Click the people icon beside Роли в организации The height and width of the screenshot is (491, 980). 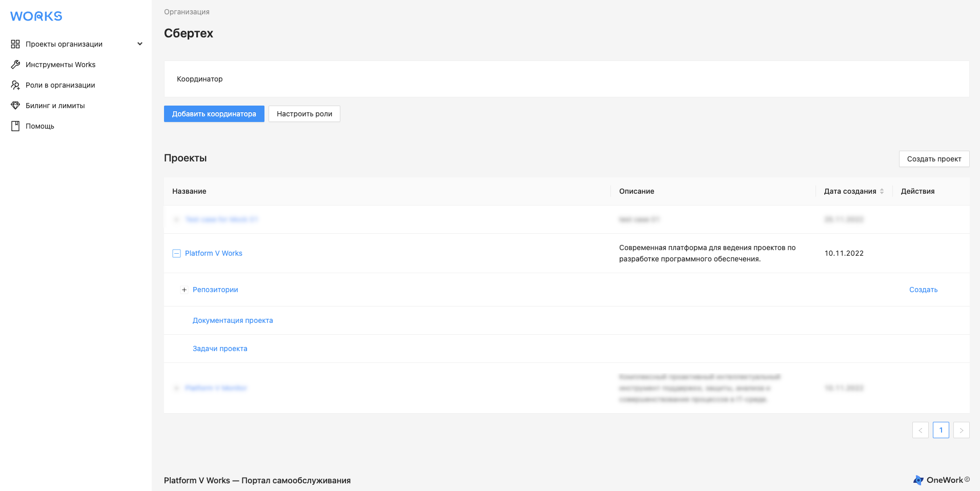click(x=15, y=85)
